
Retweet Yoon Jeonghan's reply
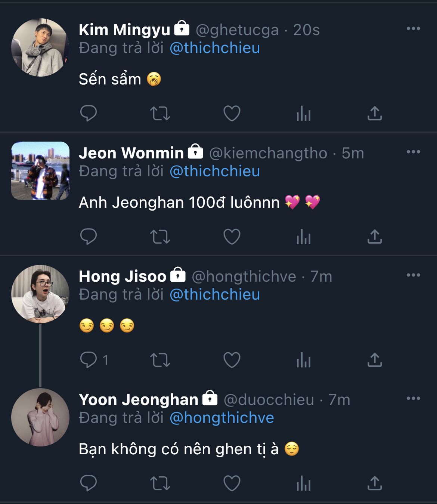(160, 483)
